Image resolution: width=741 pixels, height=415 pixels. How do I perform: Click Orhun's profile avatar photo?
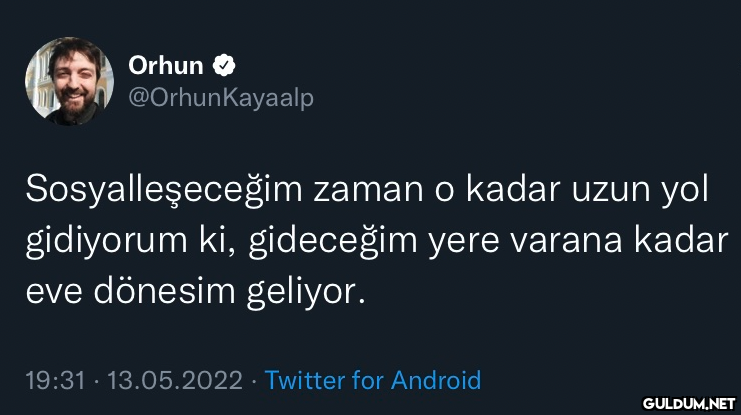[69, 82]
